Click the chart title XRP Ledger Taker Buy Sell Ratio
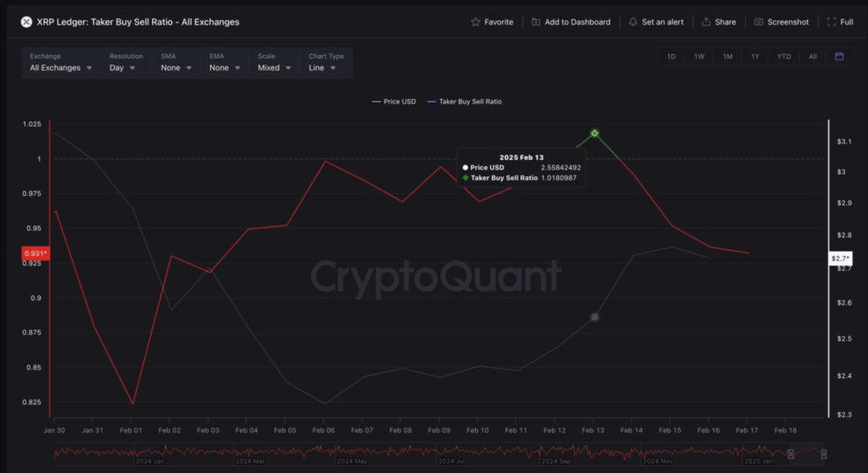 [138, 22]
